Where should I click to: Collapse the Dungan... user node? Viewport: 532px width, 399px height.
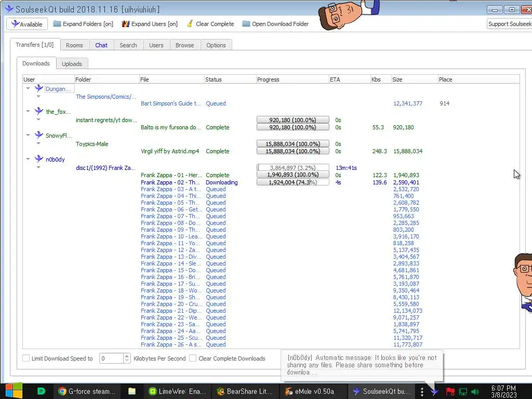coord(28,88)
